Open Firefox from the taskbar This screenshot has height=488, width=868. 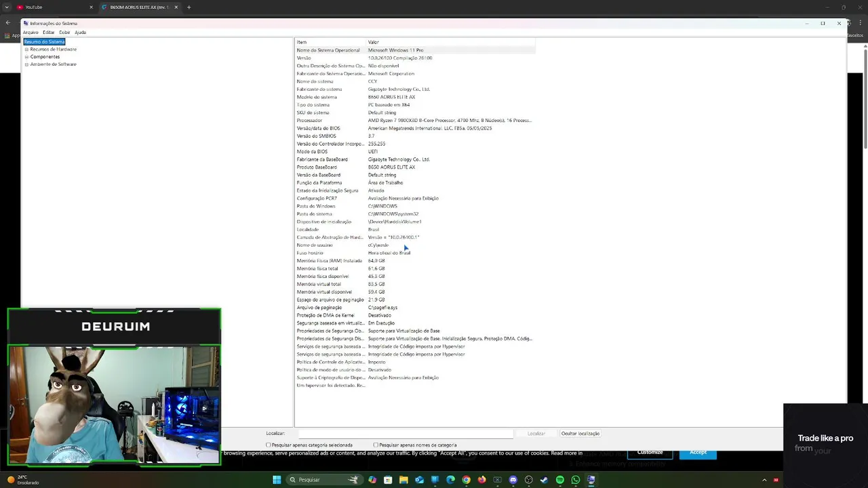(481, 480)
